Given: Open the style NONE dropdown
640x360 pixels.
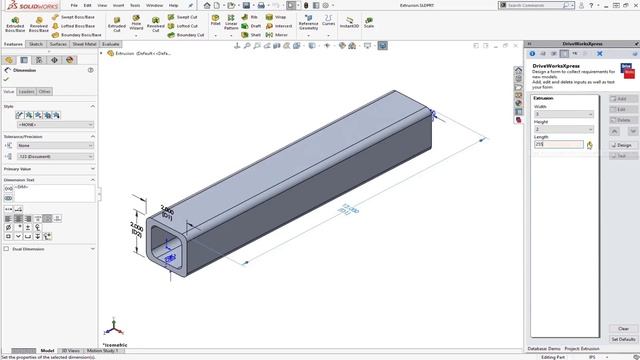Looking at the screenshot, I should tap(56, 124).
